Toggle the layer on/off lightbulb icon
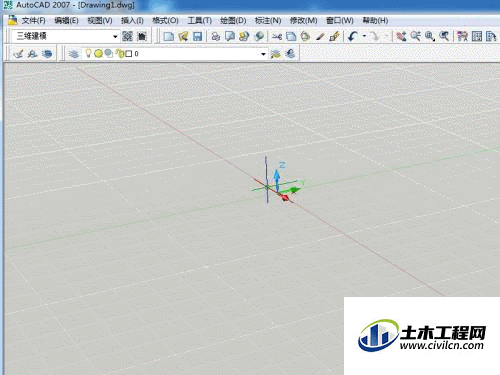The image size is (500, 375). (x=88, y=53)
